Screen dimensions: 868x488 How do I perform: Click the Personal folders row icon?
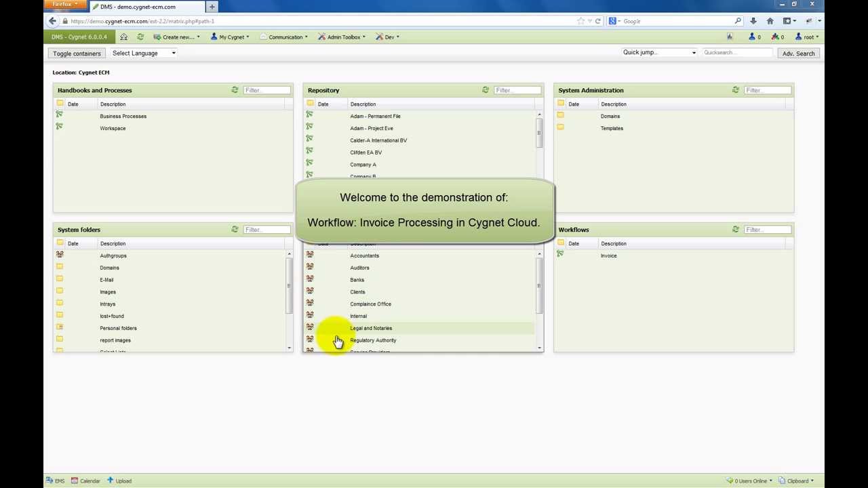(x=60, y=327)
